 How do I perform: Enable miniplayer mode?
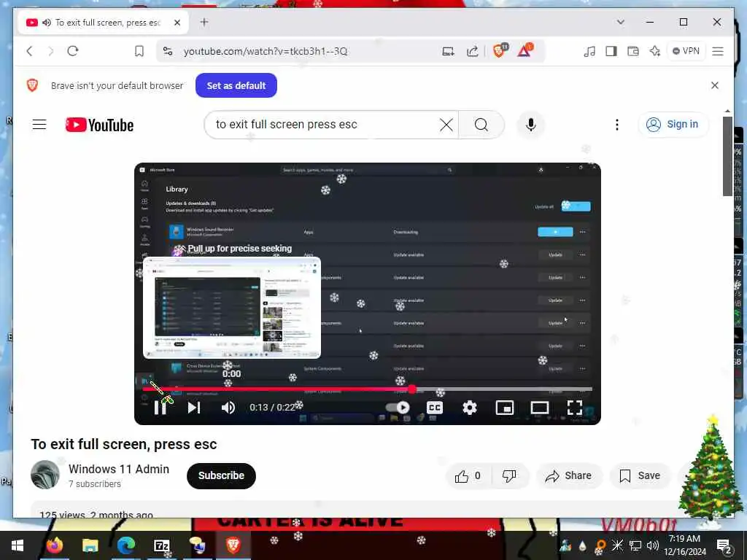505,408
